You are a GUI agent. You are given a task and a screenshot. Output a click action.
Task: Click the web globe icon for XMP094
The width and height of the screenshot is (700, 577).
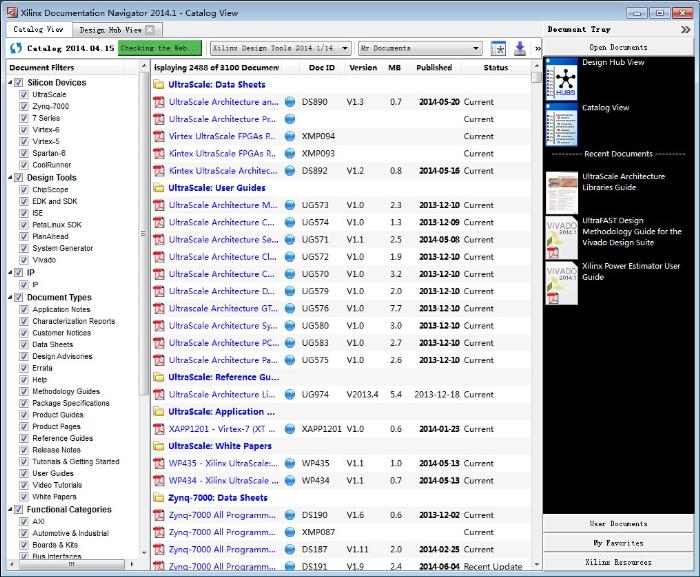(290, 136)
